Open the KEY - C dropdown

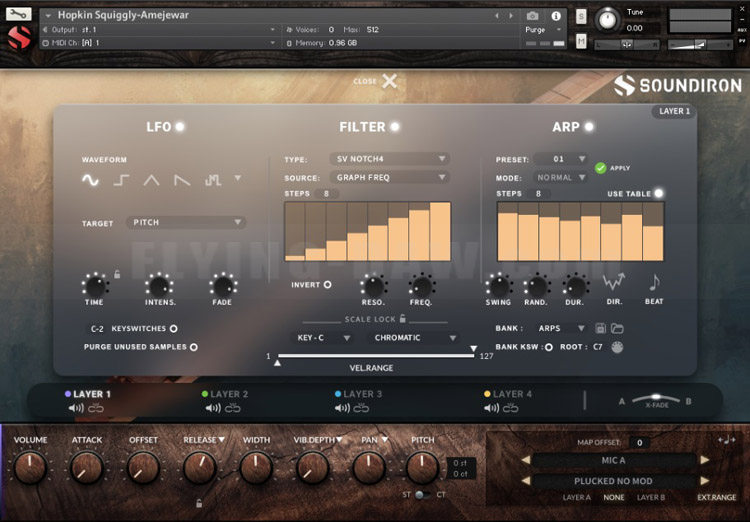click(322, 338)
